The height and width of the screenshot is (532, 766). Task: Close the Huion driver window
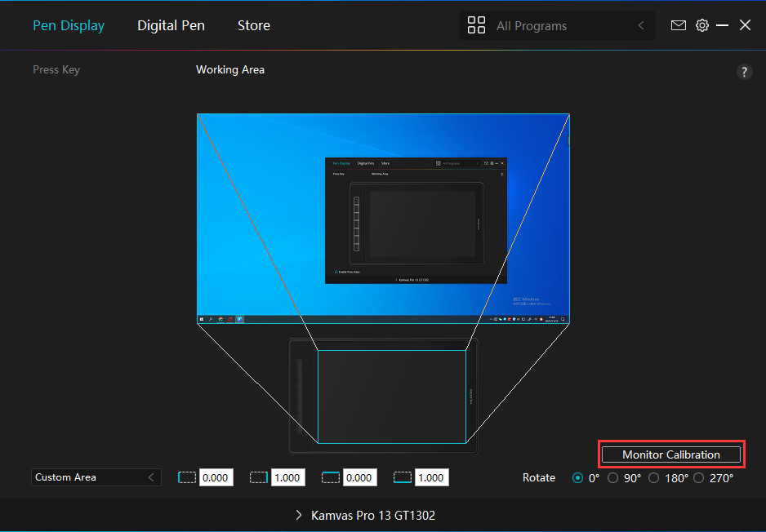point(745,25)
